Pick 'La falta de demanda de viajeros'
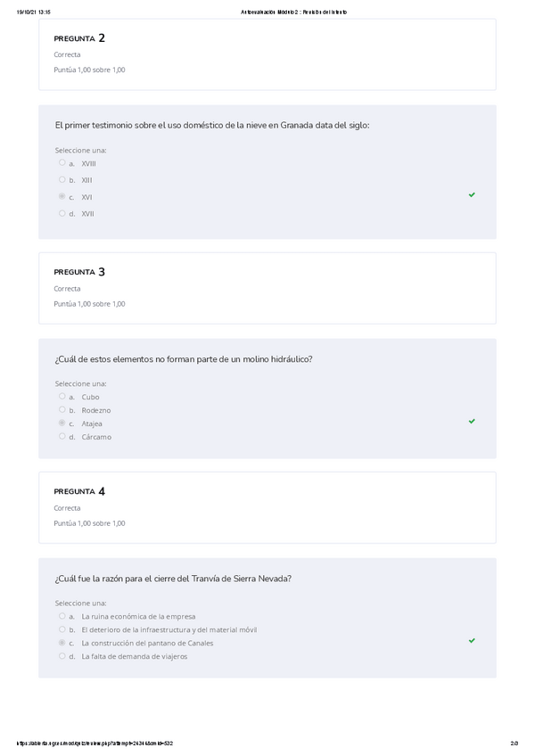Viewport: 535px width, 756px height. click(62, 656)
